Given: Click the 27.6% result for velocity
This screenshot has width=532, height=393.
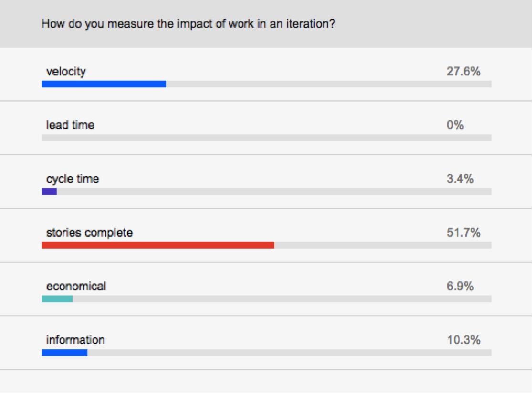Looking at the screenshot, I should coord(463,72).
